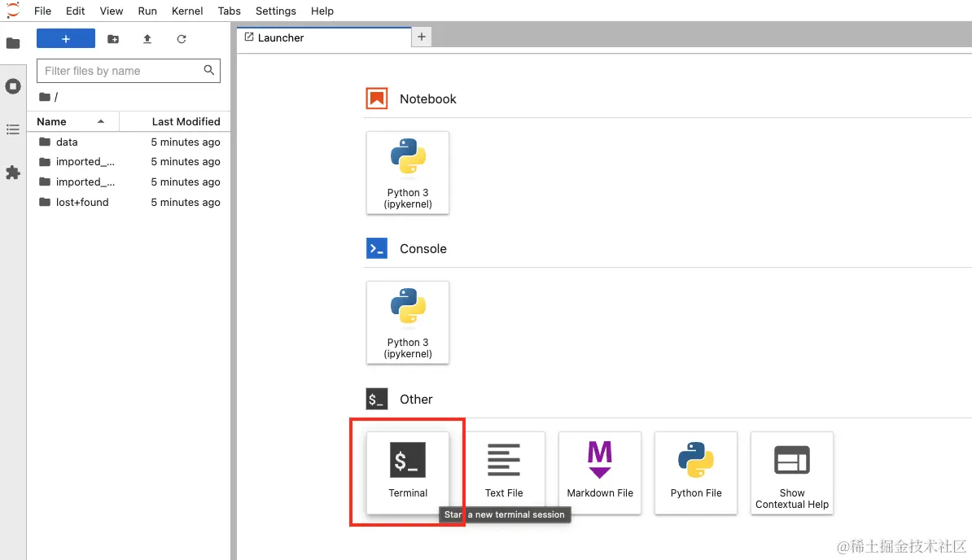This screenshot has height=560, width=972.
Task: Click the Other section icon
Action: 377,399
